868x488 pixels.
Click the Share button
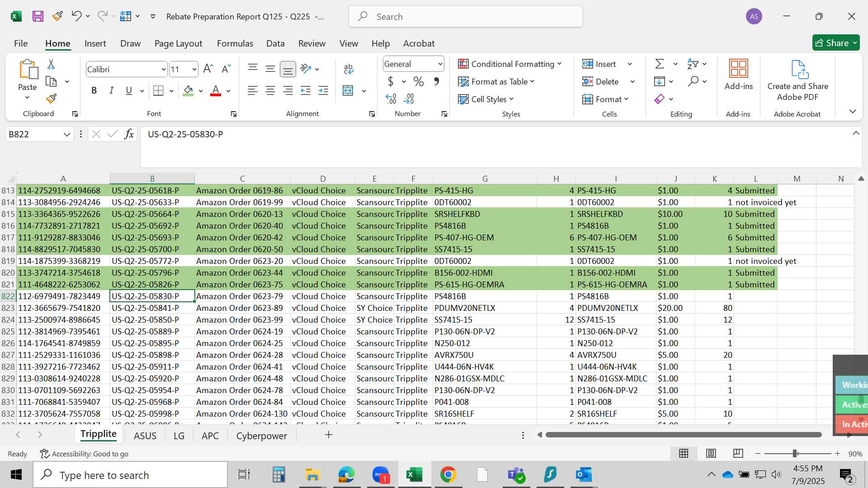pos(836,43)
